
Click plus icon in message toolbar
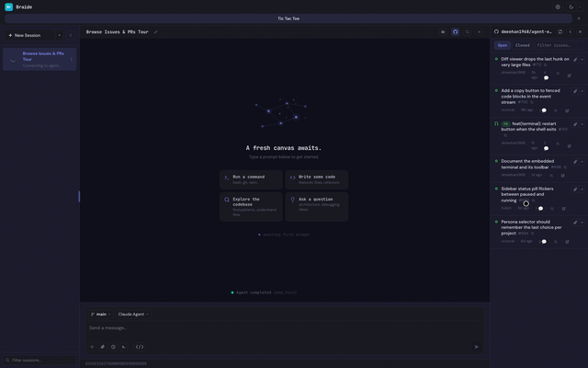click(92, 347)
